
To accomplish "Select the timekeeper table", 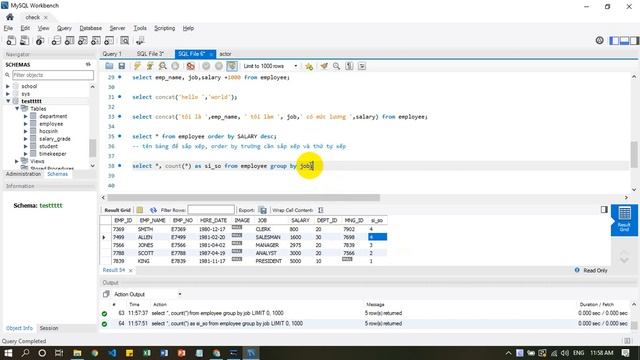I will [x=53, y=154].
